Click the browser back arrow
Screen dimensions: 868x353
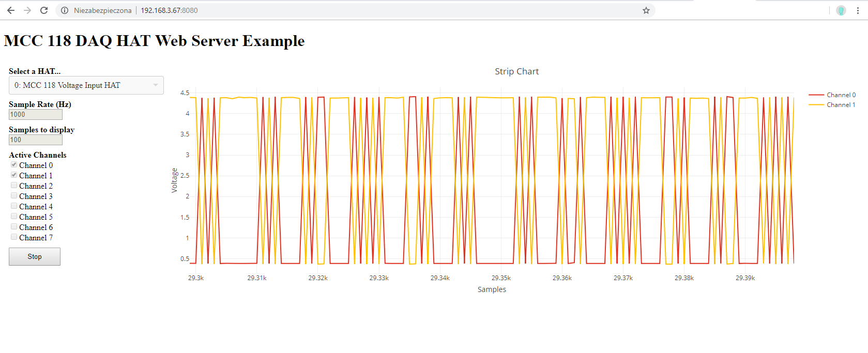click(11, 10)
